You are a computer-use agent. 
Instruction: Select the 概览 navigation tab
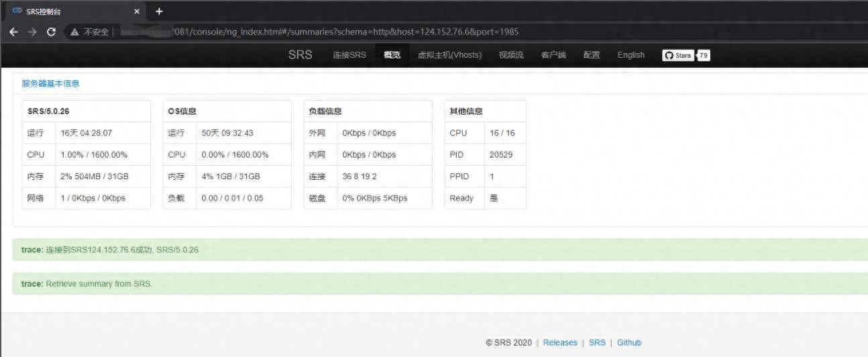(x=392, y=55)
